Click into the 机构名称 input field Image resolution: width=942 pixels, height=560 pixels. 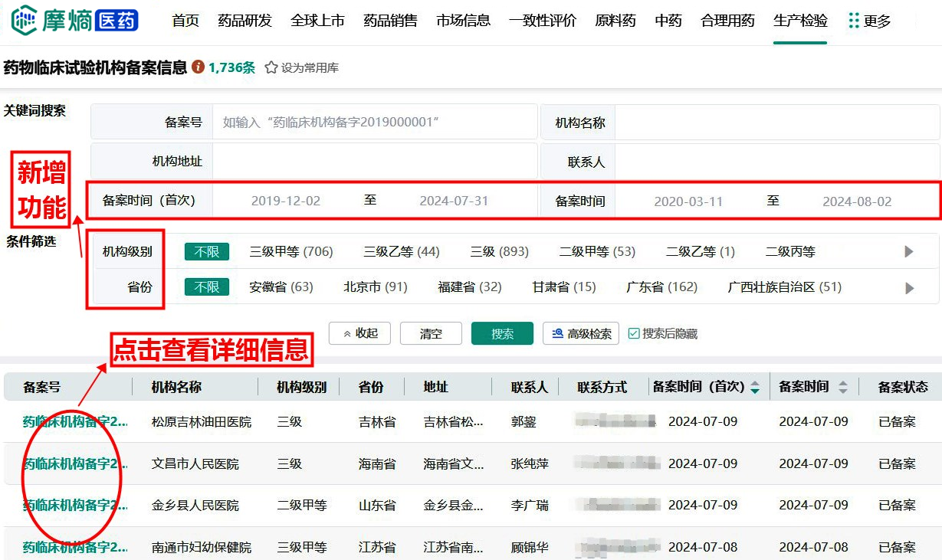tap(777, 122)
